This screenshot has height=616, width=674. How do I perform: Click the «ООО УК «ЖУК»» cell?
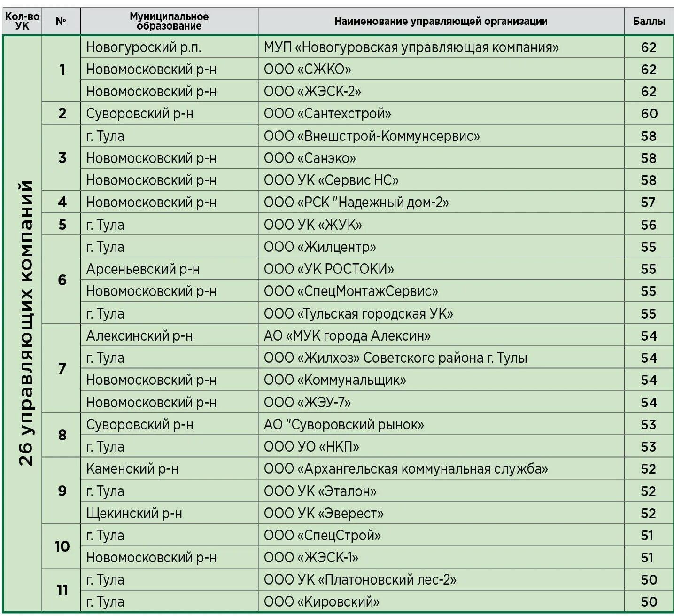(441, 225)
